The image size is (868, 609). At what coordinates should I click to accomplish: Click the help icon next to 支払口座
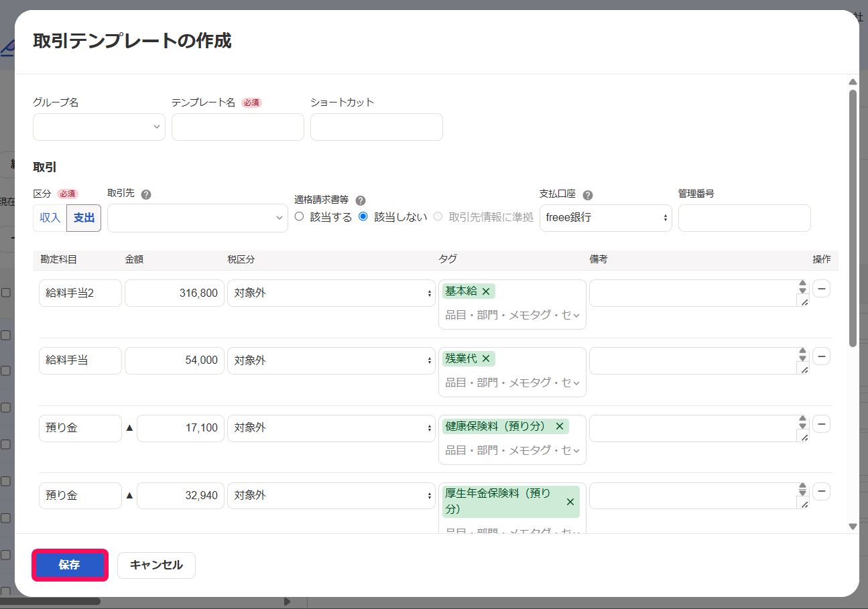tap(588, 195)
